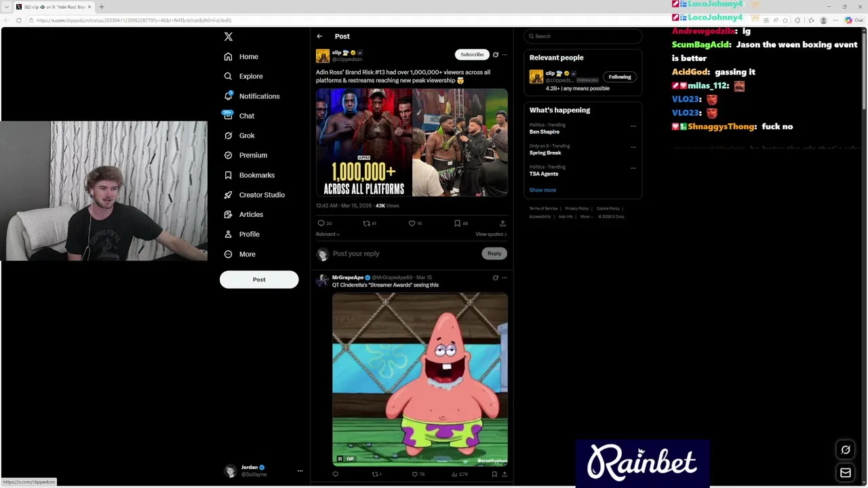The image size is (868, 488).
Task: Open more menu on MrGrapeApe's reply
Action: tap(504, 278)
